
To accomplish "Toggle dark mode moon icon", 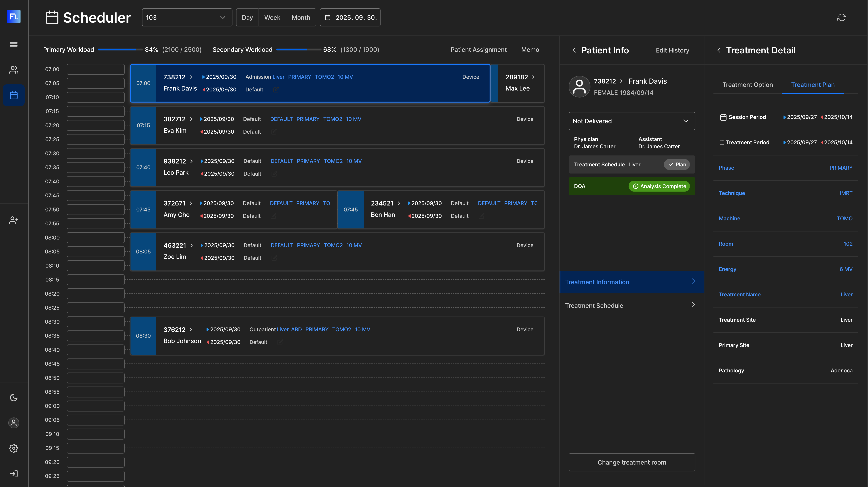I will [x=14, y=398].
